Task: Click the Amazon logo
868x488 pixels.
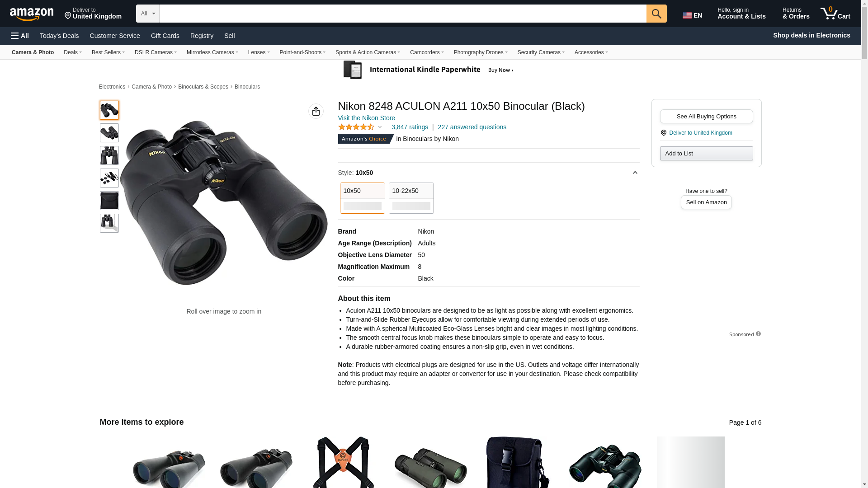Action: tap(32, 14)
